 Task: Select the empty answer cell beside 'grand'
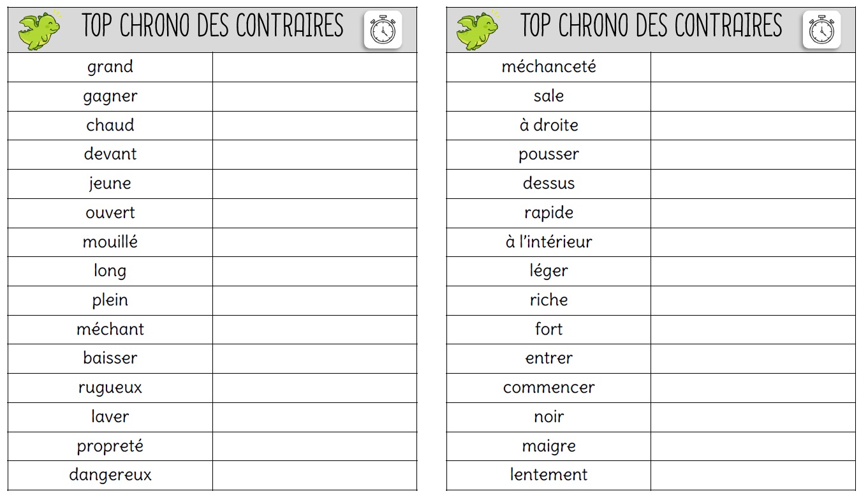(314, 67)
